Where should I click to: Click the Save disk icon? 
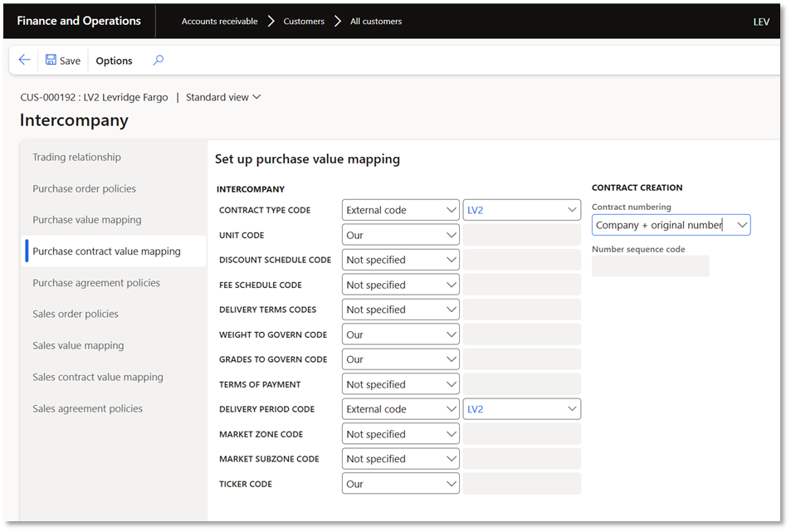(x=51, y=60)
